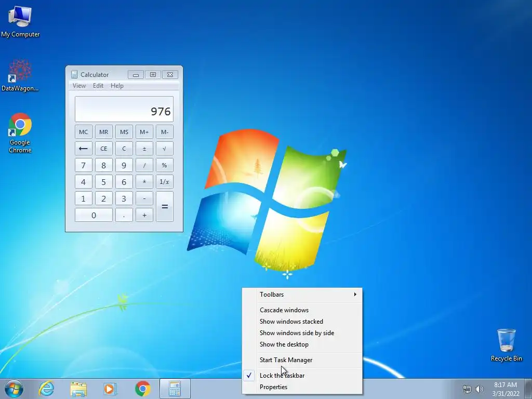
Task: Click the 7 key
Action: [x=84, y=165]
